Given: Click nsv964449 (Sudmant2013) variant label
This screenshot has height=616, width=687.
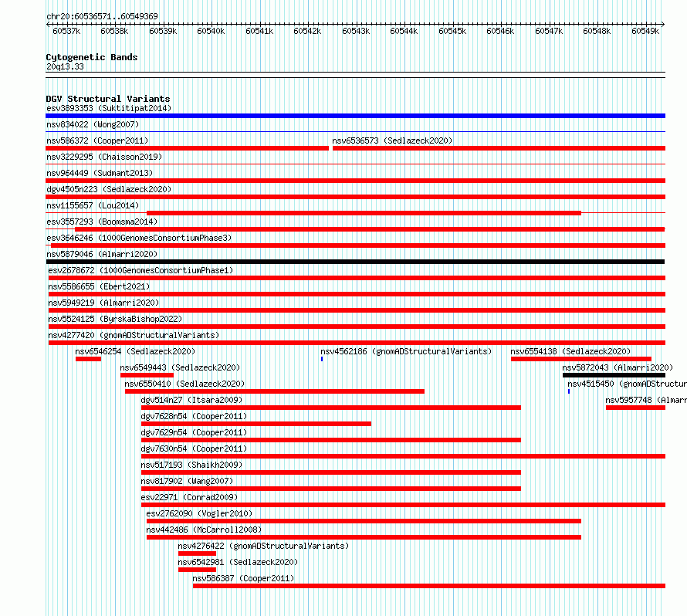Looking at the screenshot, I should click(x=100, y=173).
